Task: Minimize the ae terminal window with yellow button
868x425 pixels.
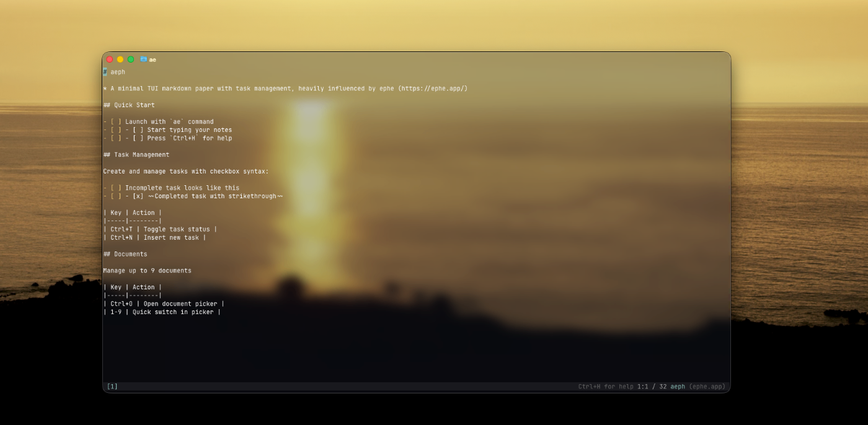Action: coord(120,59)
